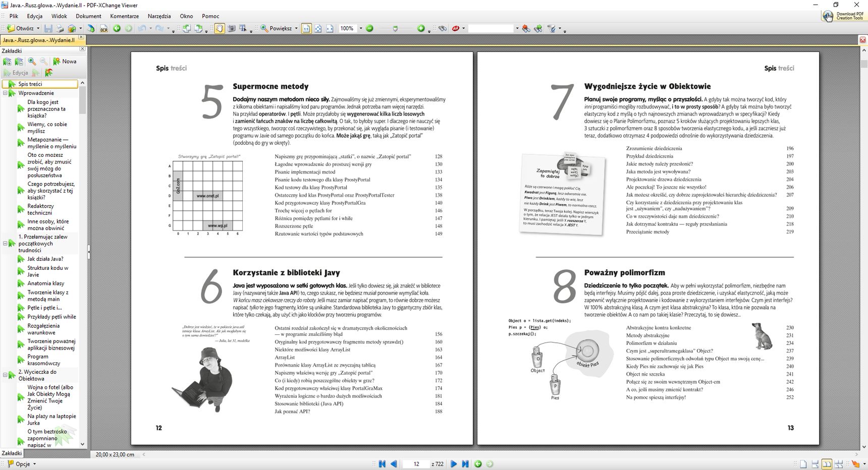Go to the previous page
This screenshot has height=470, width=868.
394,464
